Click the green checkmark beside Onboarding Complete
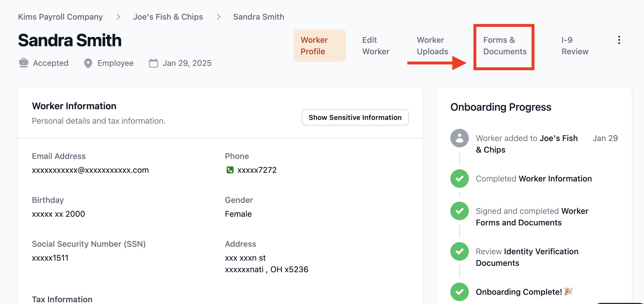The width and height of the screenshot is (644, 304). (x=459, y=292)
